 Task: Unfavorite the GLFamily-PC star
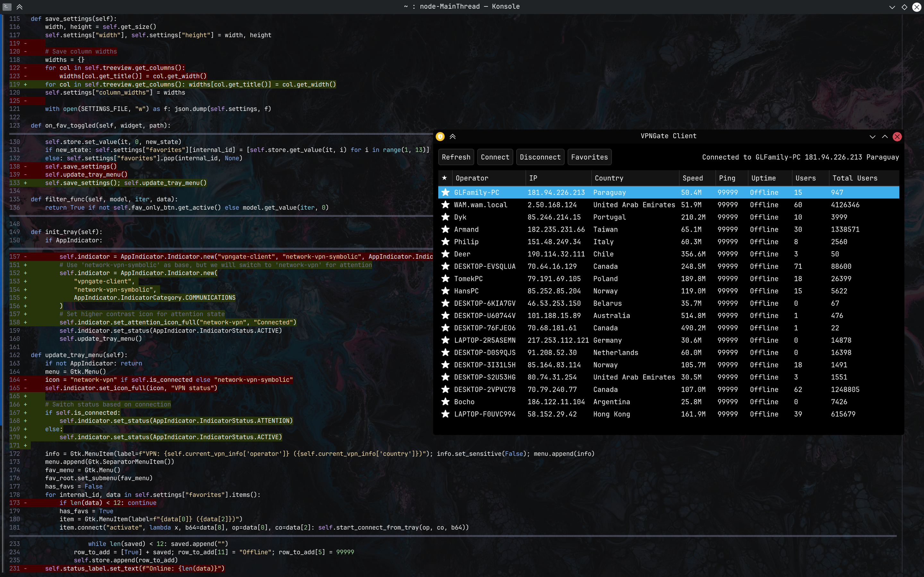click(x=445, y=192)
